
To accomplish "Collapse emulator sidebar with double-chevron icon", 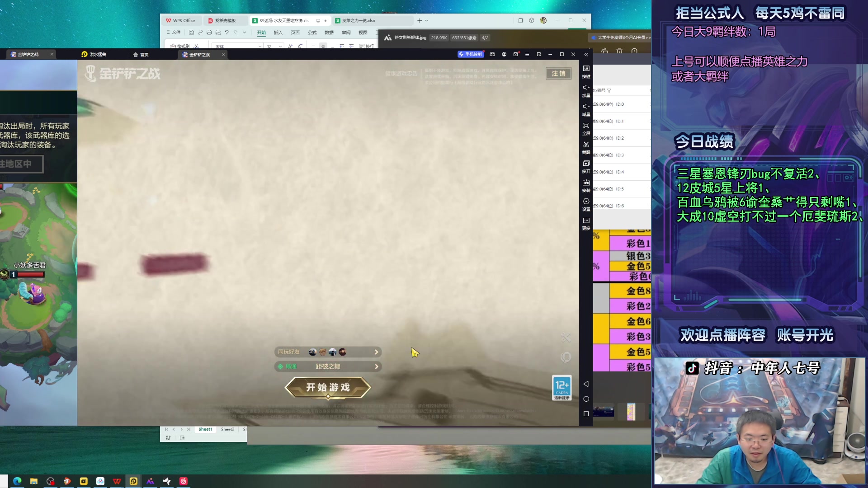I will tap(586, 54).
